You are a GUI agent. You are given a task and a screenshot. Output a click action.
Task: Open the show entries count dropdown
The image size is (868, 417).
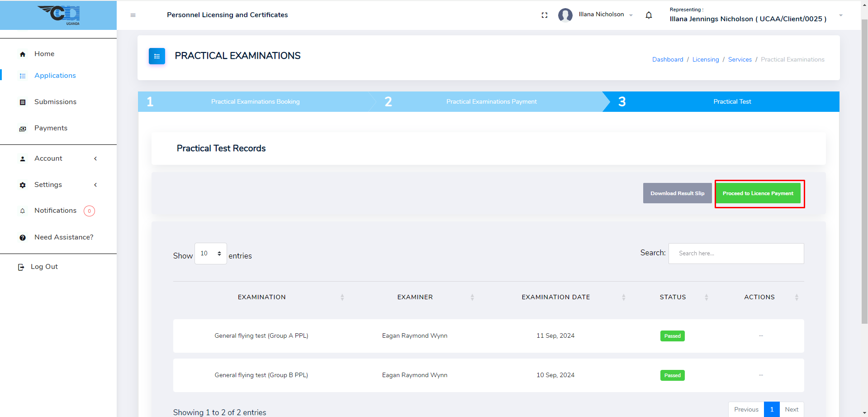click(211, 254)
